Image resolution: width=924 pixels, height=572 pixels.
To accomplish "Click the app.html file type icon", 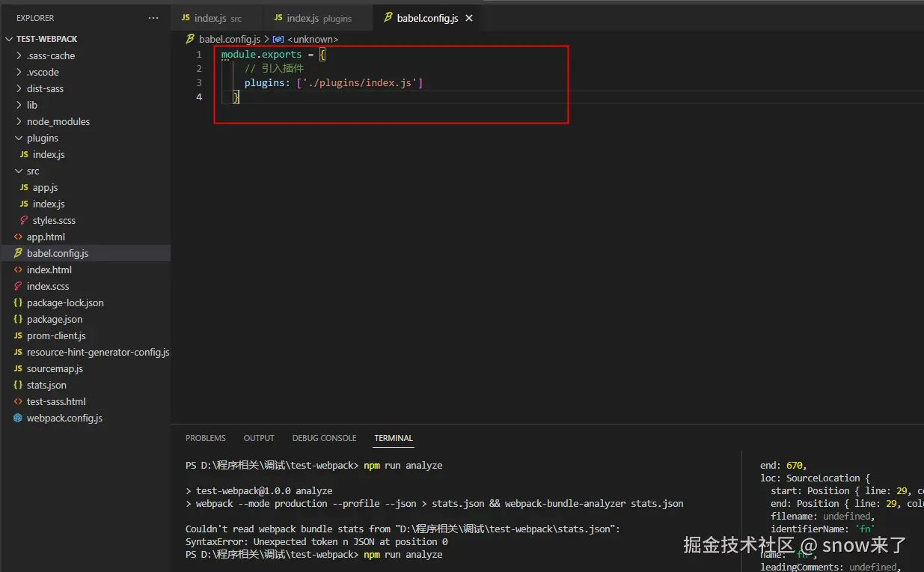I will click(18, 237).
